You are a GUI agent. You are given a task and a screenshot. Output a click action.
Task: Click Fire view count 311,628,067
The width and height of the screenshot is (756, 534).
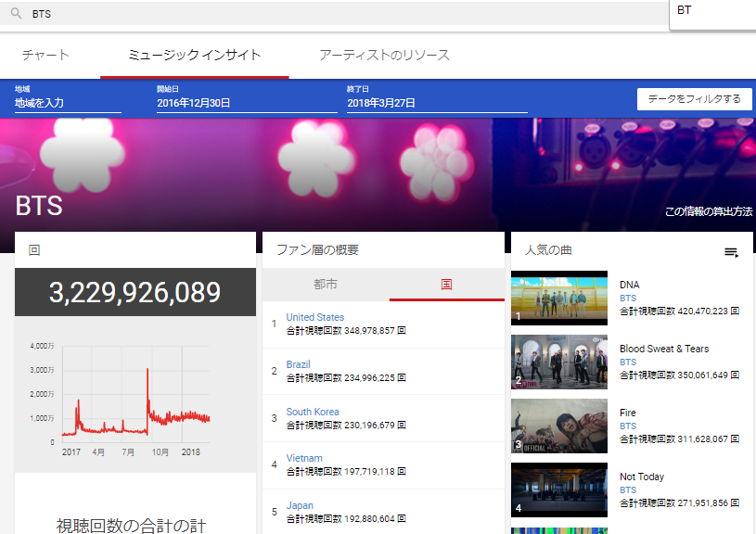679,439
